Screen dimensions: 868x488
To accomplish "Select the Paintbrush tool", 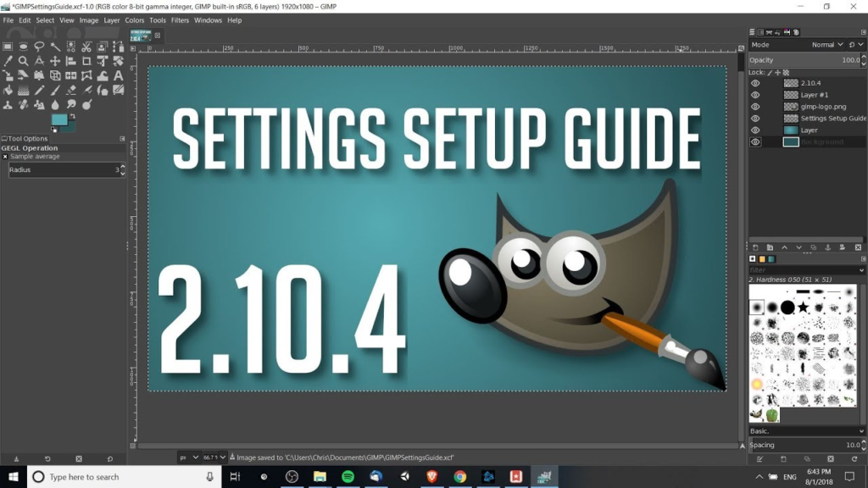I will [55, 90].
